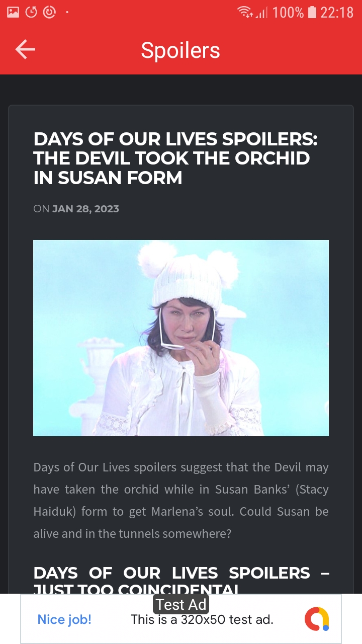Tap the Test Ad label
Viewport: 362px width, 644px height.
[x=181, y=604]
